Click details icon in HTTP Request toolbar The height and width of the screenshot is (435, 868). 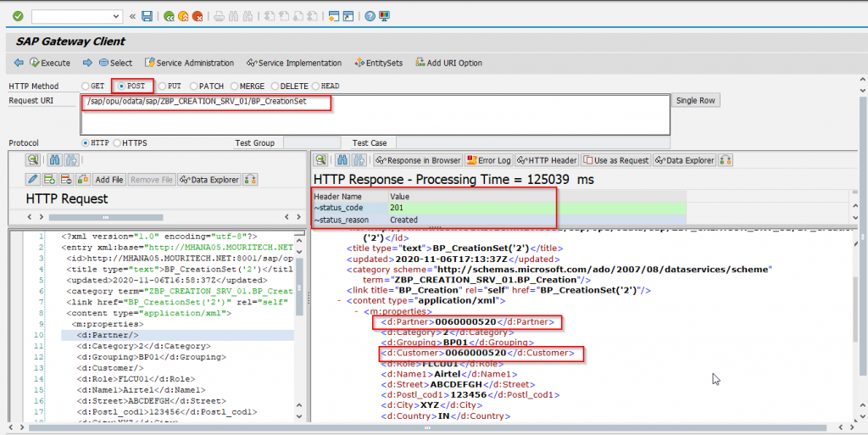click(33, 160)
